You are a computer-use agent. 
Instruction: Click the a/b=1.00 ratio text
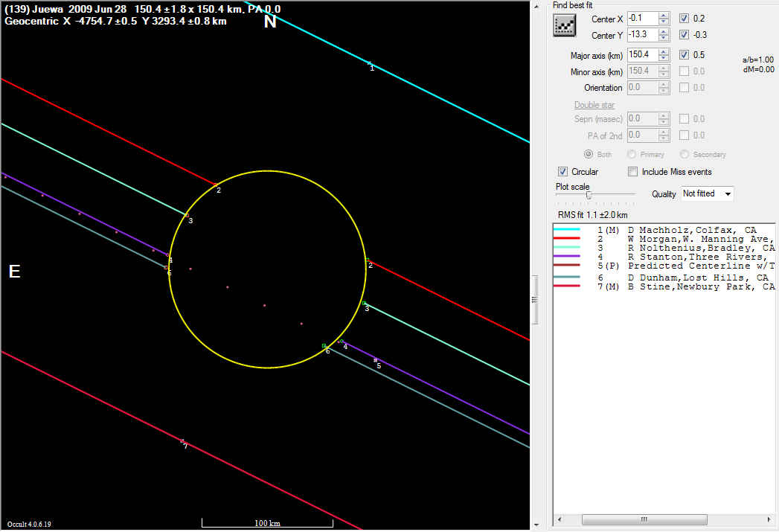click(758, 60)
